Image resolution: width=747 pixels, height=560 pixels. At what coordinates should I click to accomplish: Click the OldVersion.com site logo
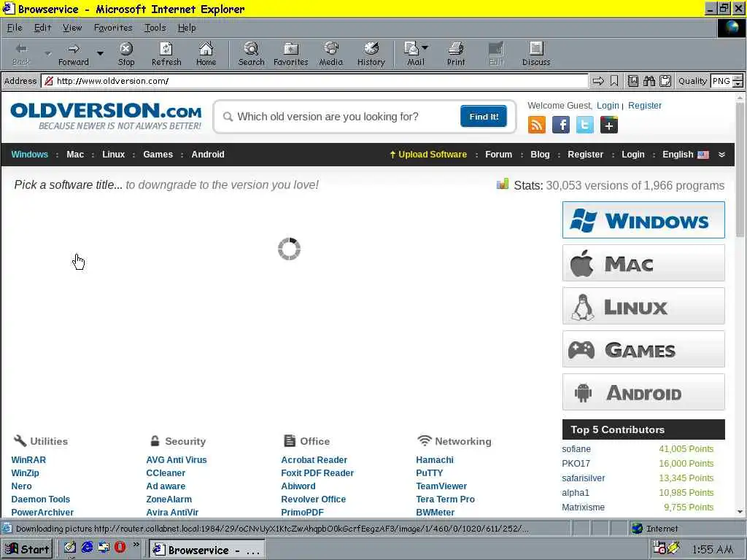[107, 116]
